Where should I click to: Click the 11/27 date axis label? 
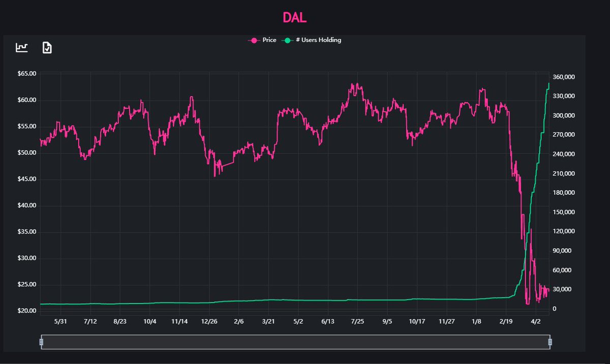pos(447,322)
